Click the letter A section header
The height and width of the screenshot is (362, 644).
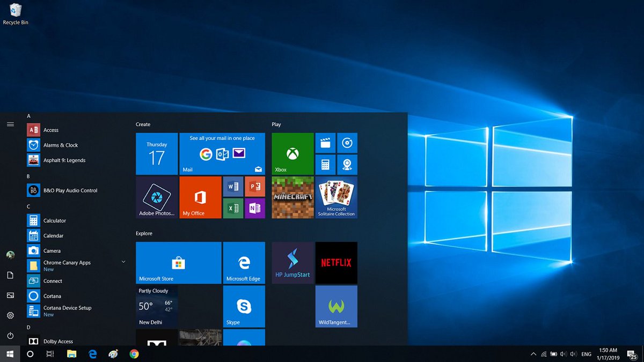pyautogui.click(x=28, y=115)
